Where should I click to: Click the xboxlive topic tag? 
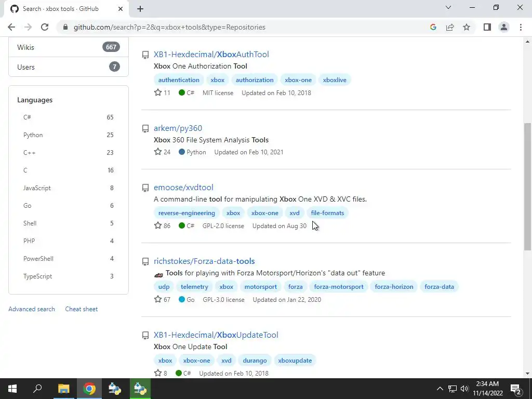tap(335, 79)
